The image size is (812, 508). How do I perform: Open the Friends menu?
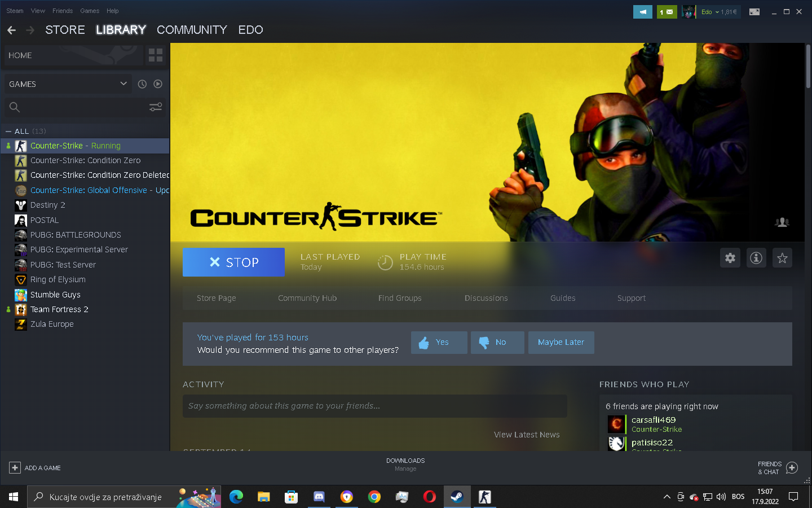pos(62,11)
